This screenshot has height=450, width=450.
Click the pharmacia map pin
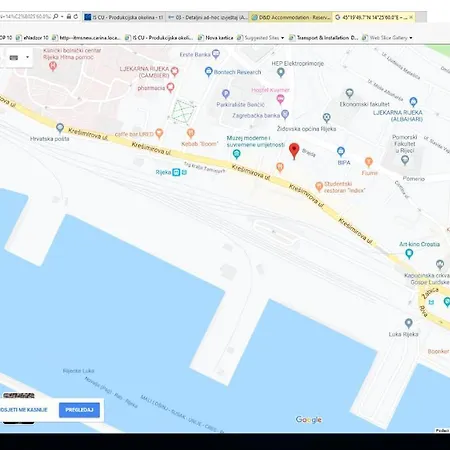pos(170,88)
